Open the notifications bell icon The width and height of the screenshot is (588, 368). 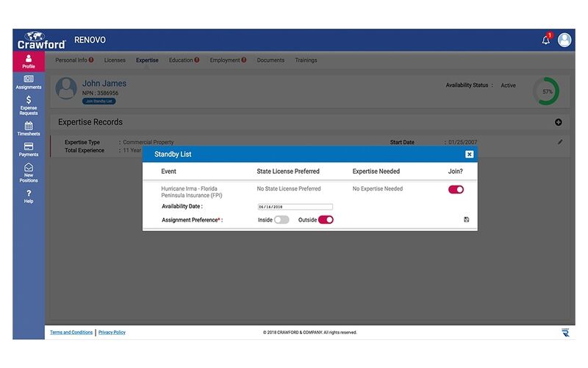pyautogui.click(x=545, y=40)
